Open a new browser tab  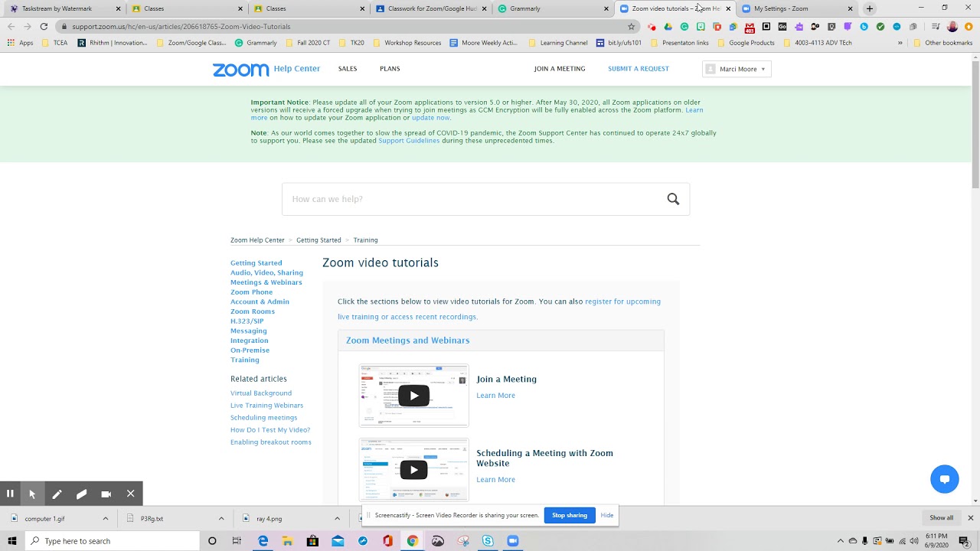869,8
